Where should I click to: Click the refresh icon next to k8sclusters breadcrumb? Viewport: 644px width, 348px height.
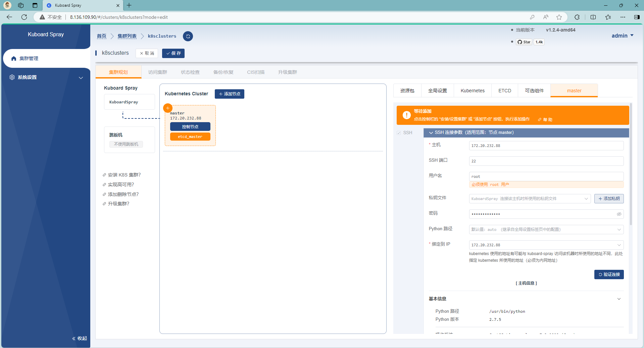[x=188, y=36]
